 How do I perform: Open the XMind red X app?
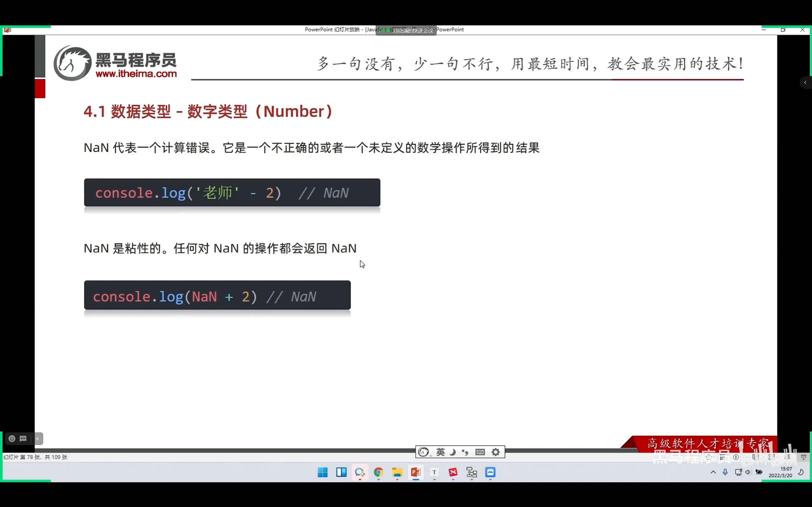pyautogui.click(x=453, y=472)
